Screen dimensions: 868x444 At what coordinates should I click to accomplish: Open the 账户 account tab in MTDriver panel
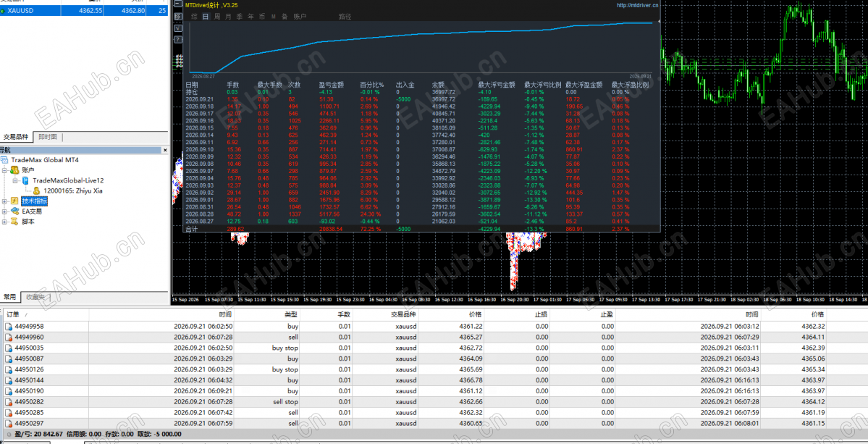[x=300, y=17]
